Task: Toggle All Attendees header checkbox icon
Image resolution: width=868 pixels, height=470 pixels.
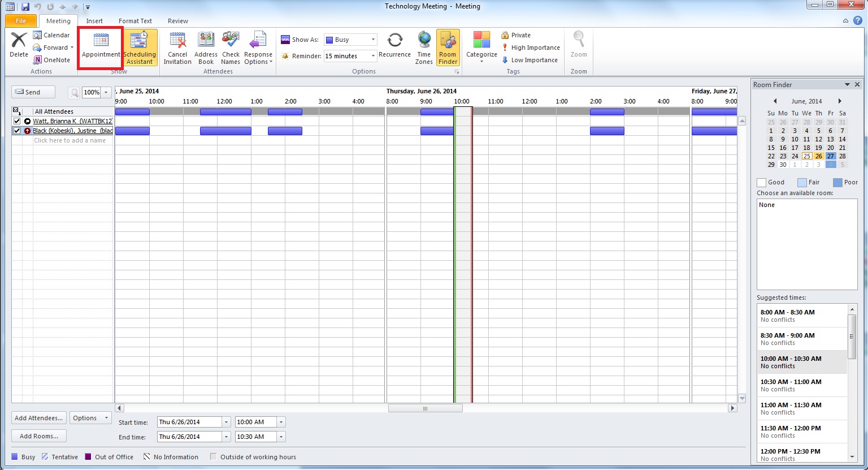Action: coord(16,111)
